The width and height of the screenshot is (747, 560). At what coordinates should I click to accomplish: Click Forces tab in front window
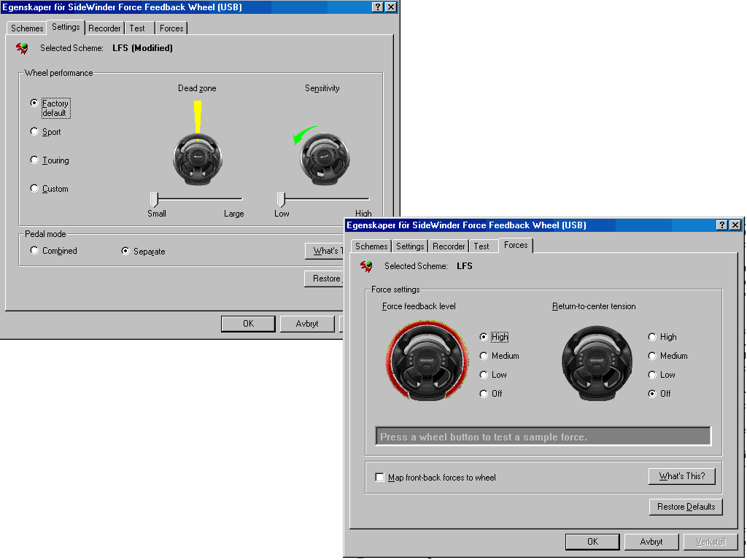(x=516, y=245)
